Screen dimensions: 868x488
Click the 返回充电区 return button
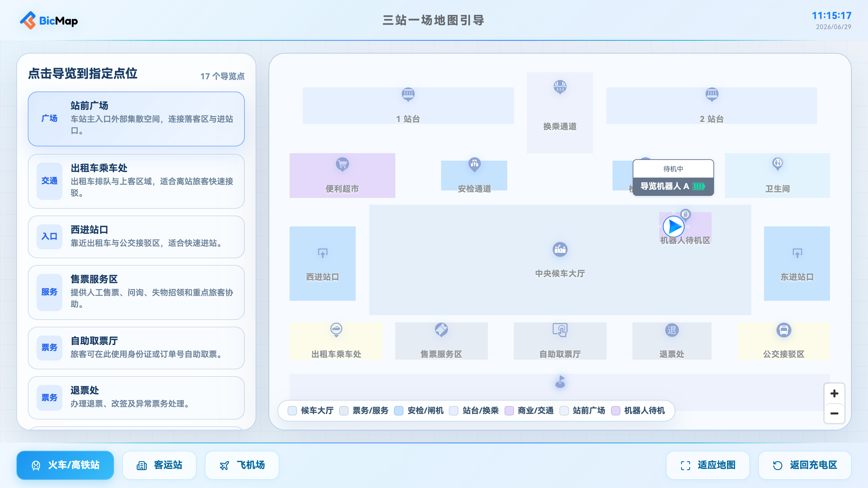pos(805,465)
